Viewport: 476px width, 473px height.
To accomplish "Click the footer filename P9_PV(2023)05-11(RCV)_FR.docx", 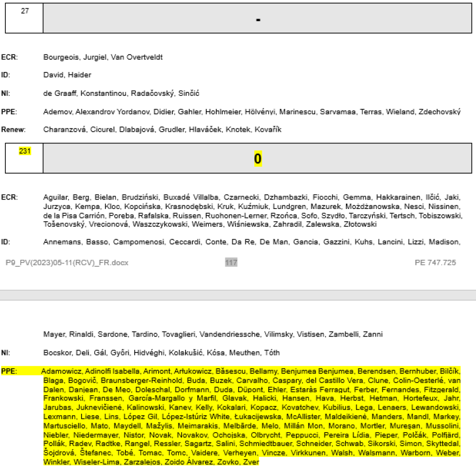I will (67, 262).
